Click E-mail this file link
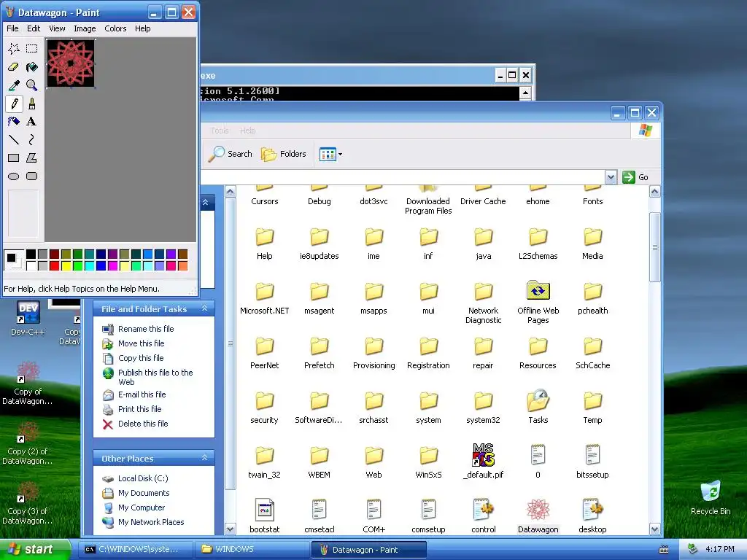The width and height of the screenshot is (747, 560). pos(142,394)
